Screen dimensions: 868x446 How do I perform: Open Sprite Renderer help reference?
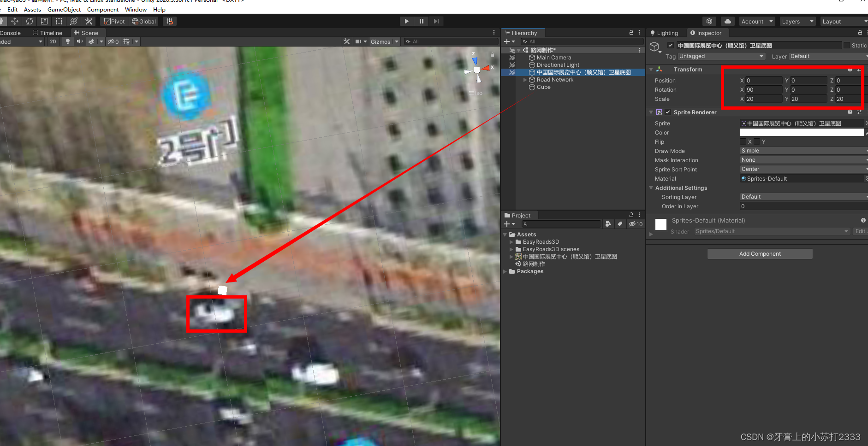[850, 112]
